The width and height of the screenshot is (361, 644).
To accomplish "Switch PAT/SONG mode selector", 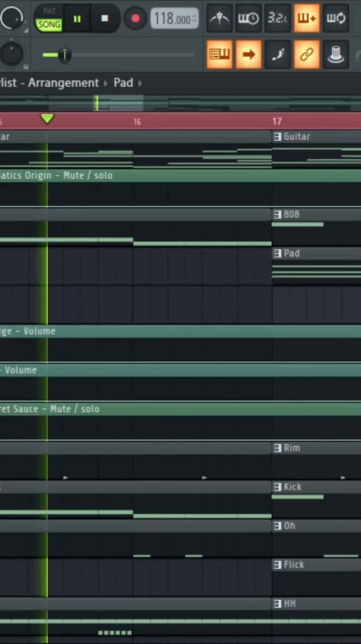I will click(49, 19).
